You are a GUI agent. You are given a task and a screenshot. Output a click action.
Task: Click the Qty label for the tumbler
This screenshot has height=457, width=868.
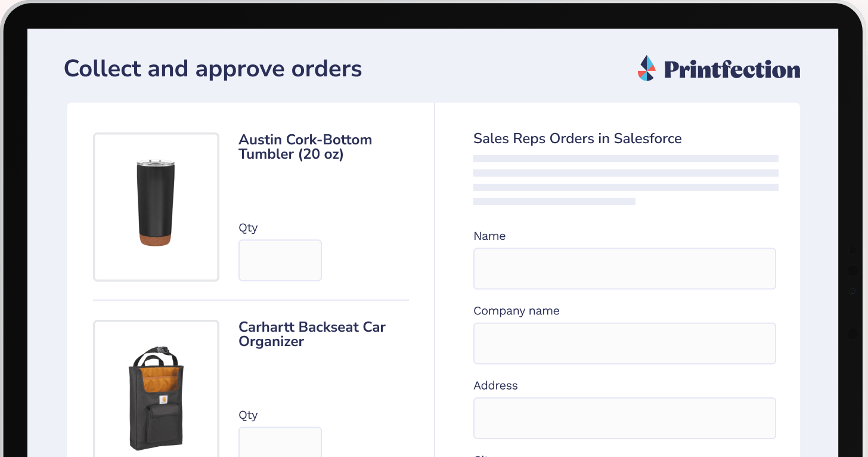pyautogui.click(x=248, y=228)
